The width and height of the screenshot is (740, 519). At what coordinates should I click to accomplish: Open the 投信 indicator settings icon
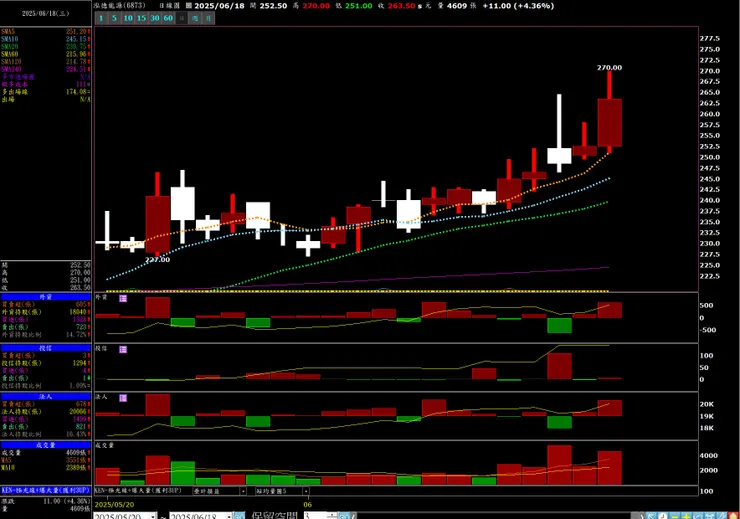point(123,349)
